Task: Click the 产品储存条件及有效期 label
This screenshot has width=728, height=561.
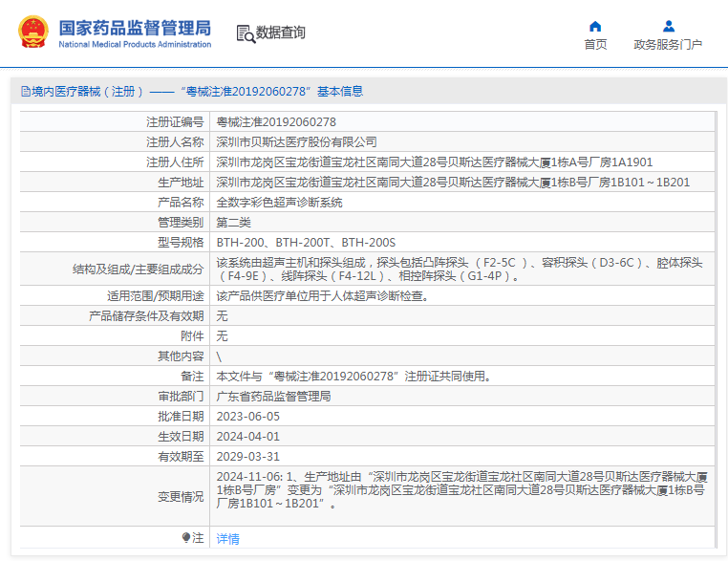Action: click(146, 315)
